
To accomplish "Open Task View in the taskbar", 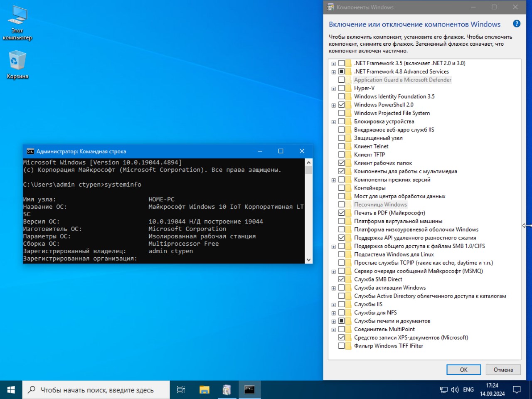I will coord(181,389).
